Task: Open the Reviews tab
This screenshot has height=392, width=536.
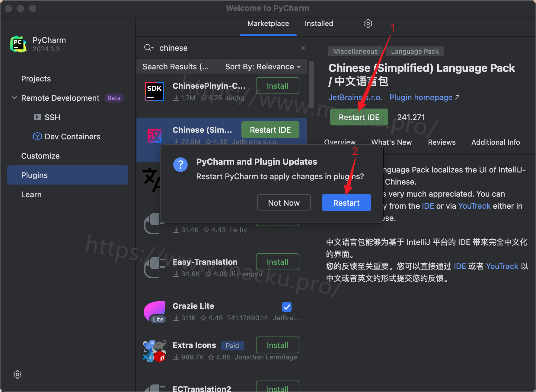Action: [442, 142]
